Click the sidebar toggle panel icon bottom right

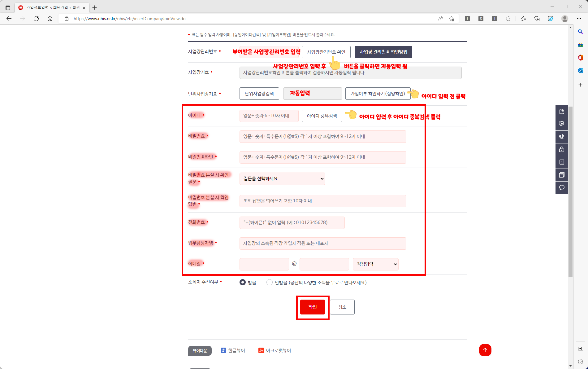tap(581, 349)
